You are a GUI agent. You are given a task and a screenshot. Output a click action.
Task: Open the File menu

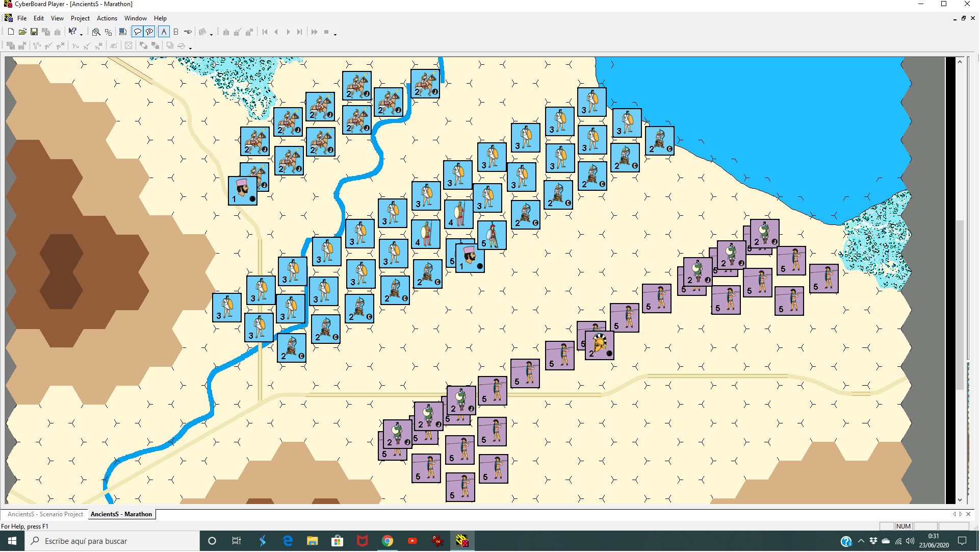click(22, 18)
